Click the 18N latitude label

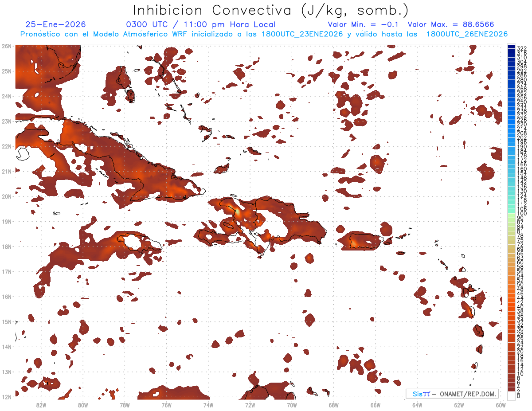7,247
